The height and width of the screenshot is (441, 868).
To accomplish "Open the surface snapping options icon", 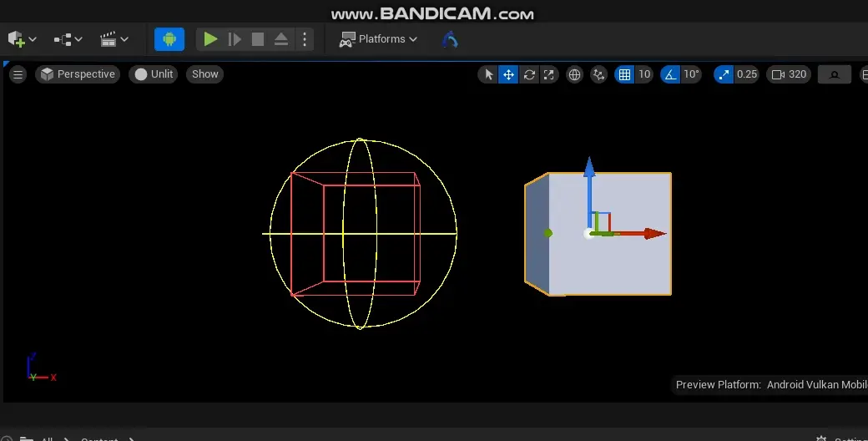I will click(x=598, y=74).
